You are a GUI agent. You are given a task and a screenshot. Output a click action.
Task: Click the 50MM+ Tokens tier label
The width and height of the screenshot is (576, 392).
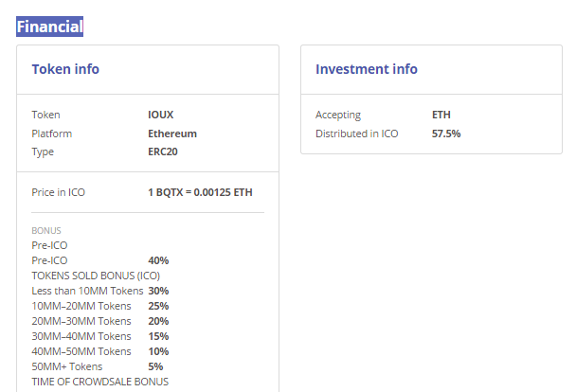tap(67, 366)
